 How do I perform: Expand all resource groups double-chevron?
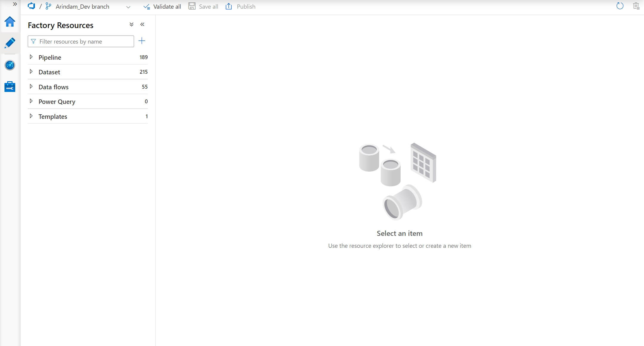131,24
